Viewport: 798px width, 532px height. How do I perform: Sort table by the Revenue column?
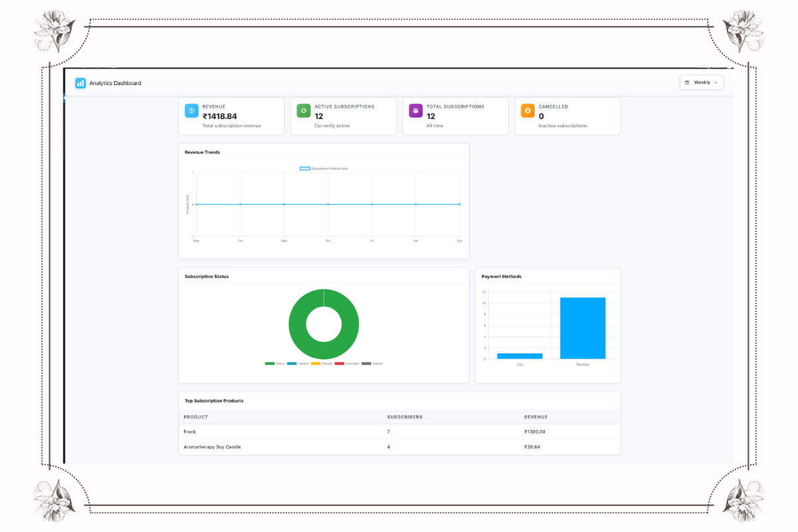535,417
